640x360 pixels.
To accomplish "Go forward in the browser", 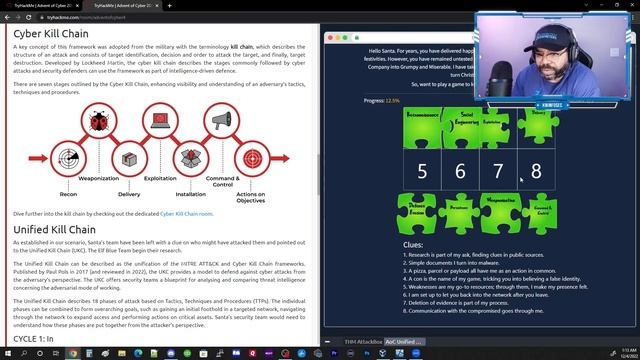I will point(18,17).
